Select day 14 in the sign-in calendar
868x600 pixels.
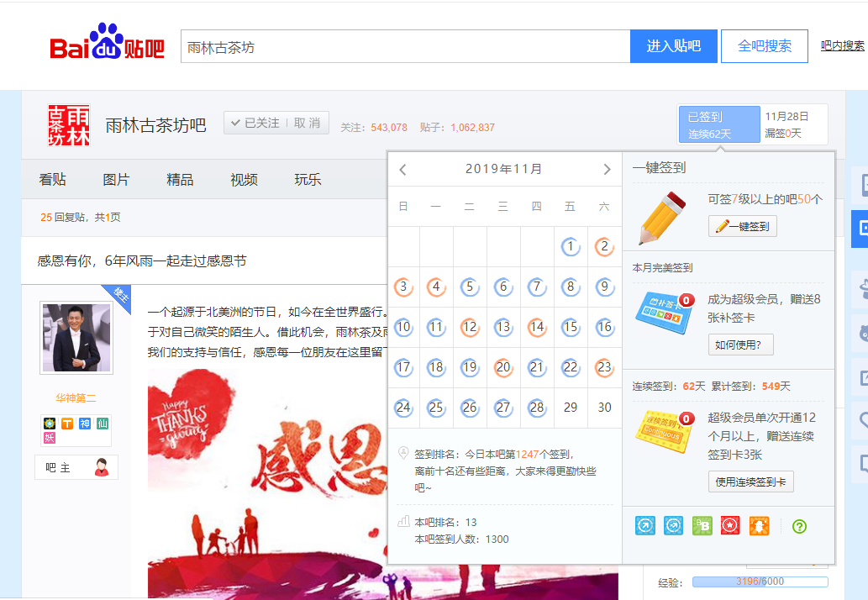pos(537,327)
